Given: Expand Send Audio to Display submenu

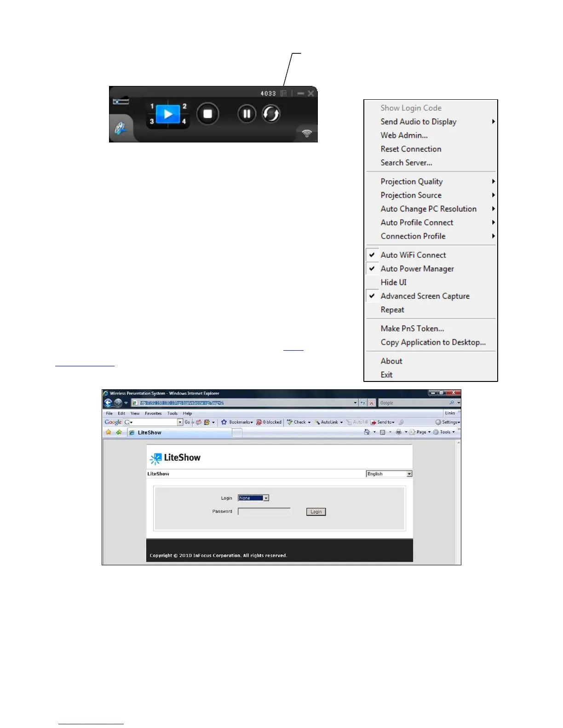Looking at the screenshot, I should click(431, 122).
